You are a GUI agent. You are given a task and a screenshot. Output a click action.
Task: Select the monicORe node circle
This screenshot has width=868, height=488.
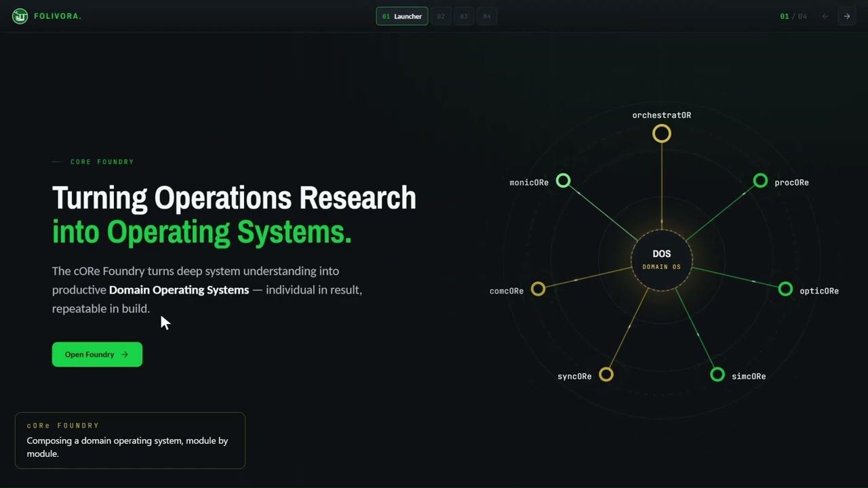click(563, 180)
